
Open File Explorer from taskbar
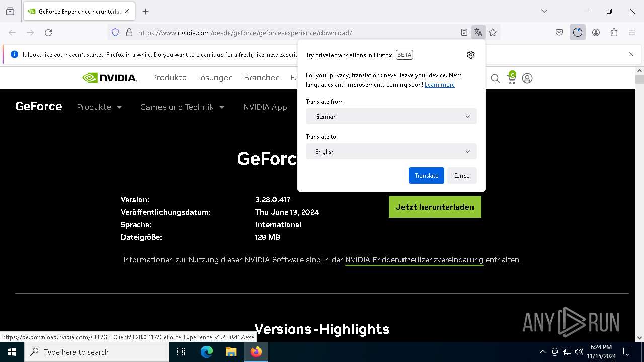(231, 352)
